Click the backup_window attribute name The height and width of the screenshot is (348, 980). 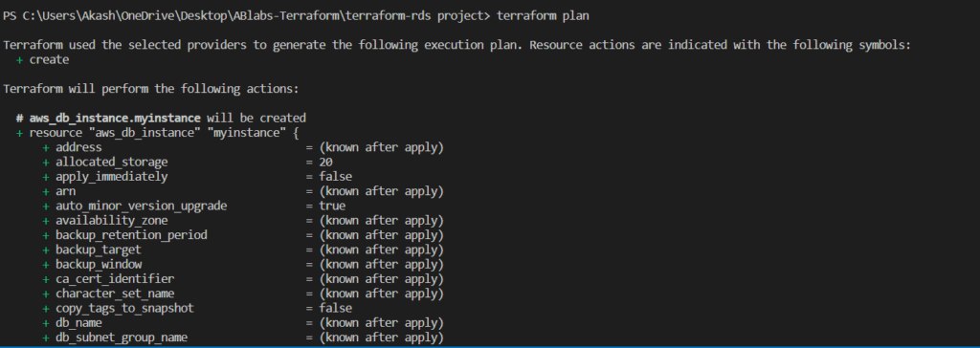click(x=99, y=265)
